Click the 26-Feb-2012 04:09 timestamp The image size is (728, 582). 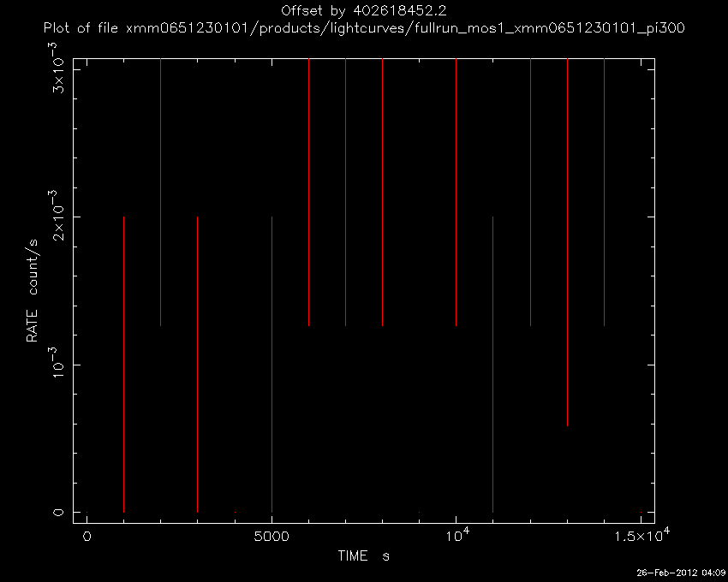tap(681, 573)
